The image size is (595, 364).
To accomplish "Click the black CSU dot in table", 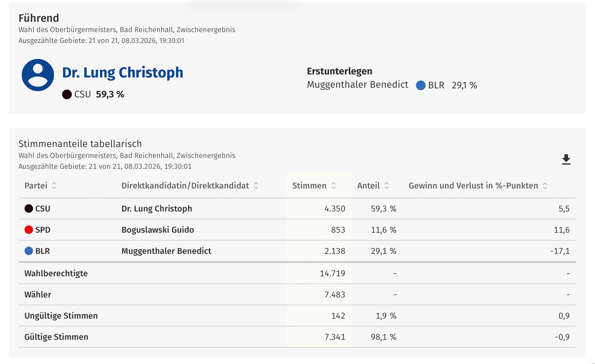I will click(29, 208).
